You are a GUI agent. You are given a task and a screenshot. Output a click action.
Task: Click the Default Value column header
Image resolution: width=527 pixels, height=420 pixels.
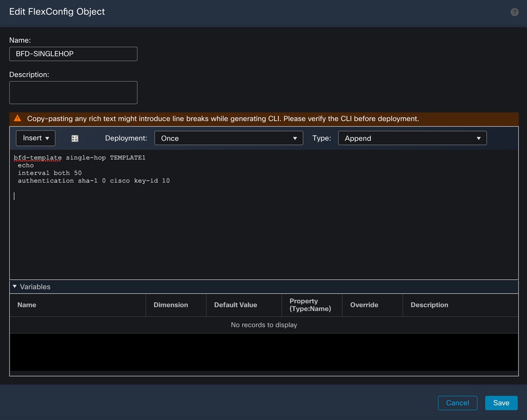(235, 305)
